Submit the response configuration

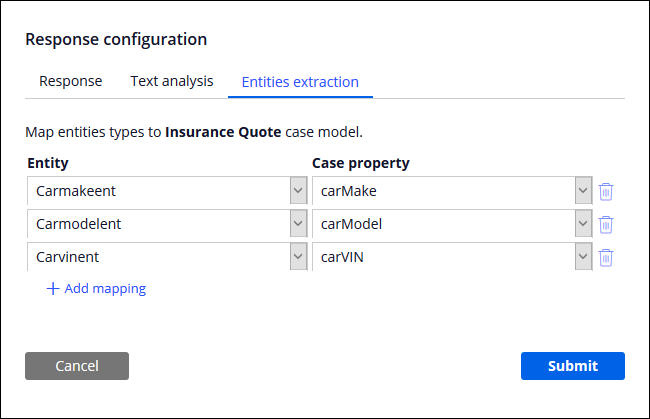572,366
